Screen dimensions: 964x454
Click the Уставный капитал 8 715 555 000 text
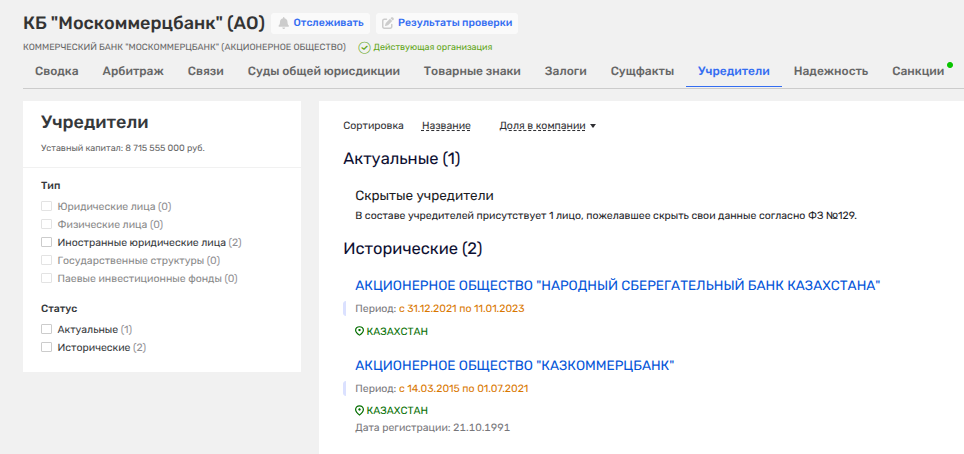pyautogui.click(x=123, y=148)
